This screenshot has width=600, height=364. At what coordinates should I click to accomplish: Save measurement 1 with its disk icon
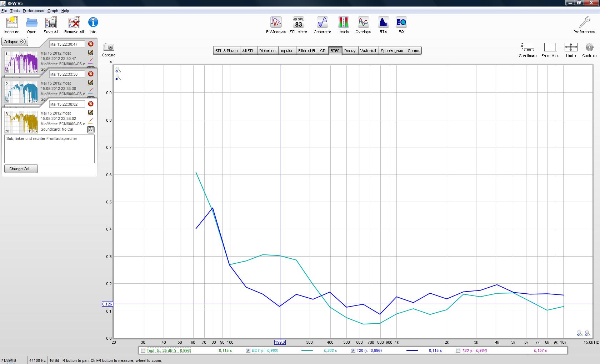[x=91, y=53]
